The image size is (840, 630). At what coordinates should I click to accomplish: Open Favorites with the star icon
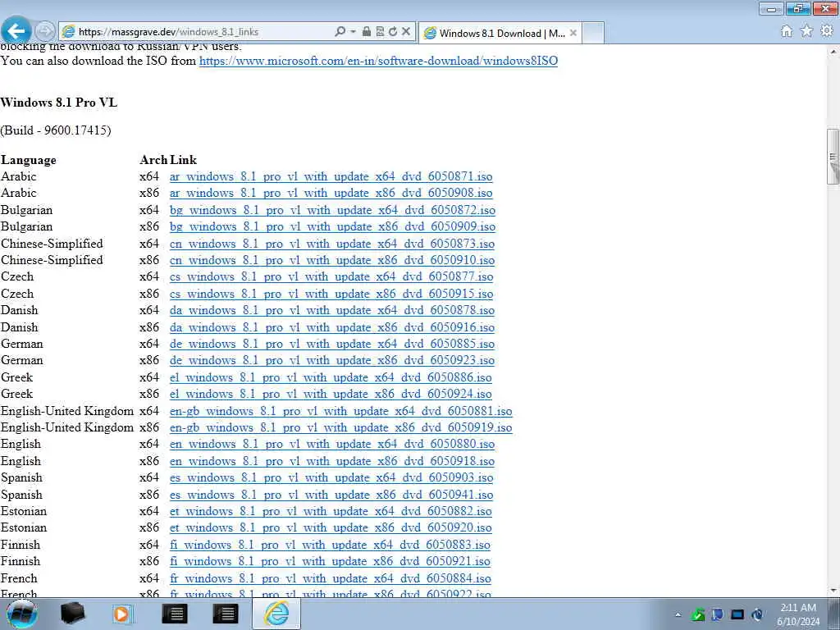(x=806, y=31)
